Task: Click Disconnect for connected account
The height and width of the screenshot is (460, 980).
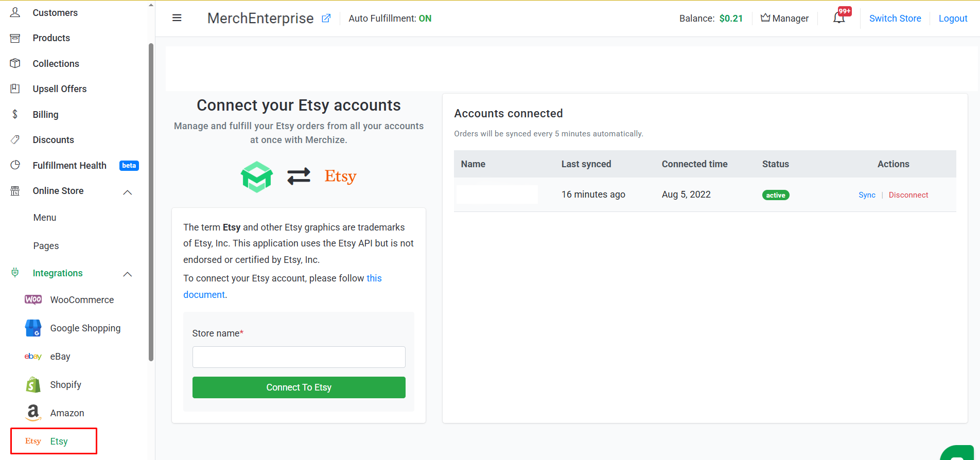Action: pyautogui.click(x=908, y=195)
